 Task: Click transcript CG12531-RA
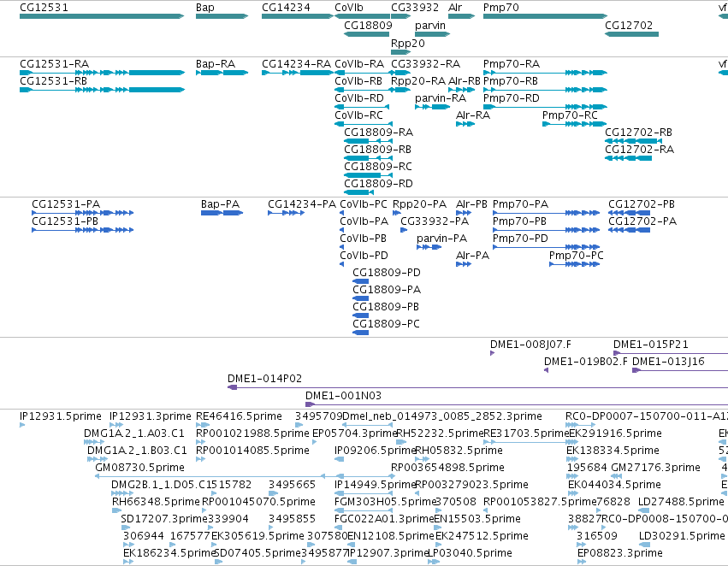point(102,73)
